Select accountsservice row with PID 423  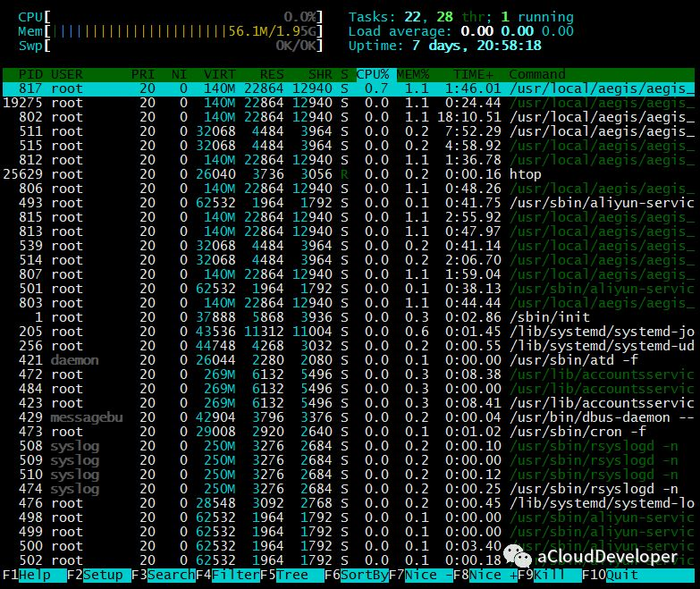point(349,403)
